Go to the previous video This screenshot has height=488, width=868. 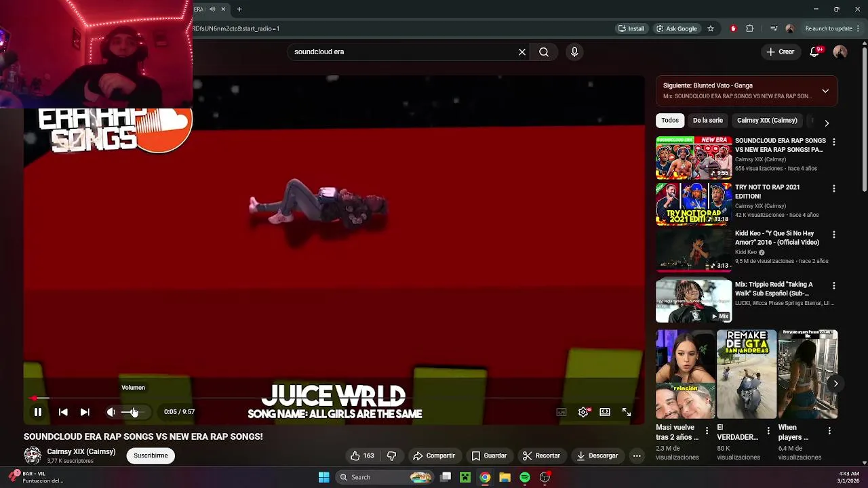pyautogui.click(x=63, y=412)
